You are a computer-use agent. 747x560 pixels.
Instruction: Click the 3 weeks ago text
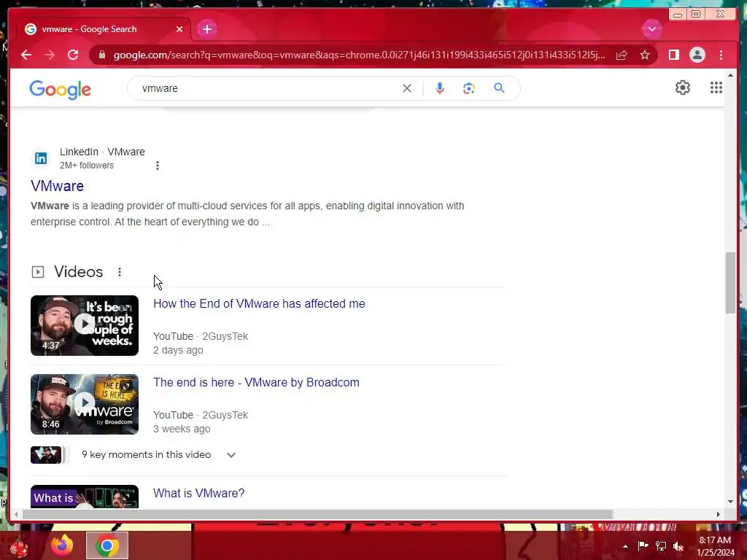[x=182, y=429]
